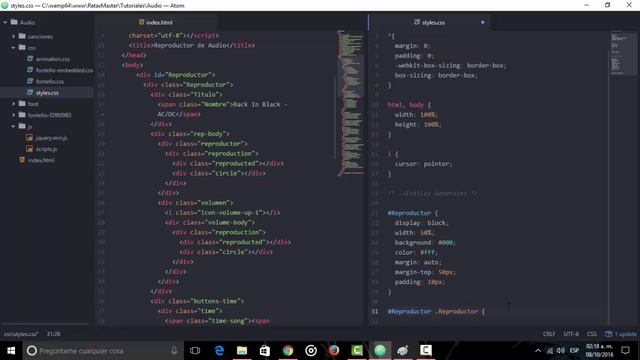The image size is (640, 360).
Task: Open animation.css from the tree
Action: [x=53, y=59]
